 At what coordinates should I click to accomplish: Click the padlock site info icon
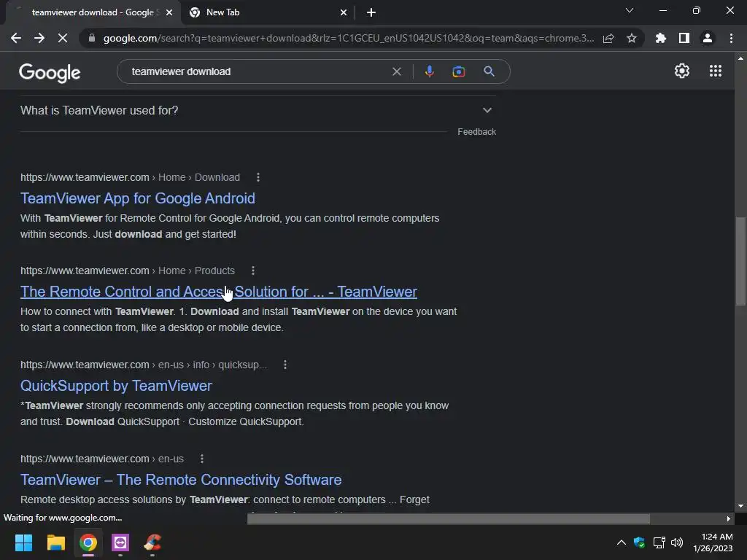click(92, 38)
